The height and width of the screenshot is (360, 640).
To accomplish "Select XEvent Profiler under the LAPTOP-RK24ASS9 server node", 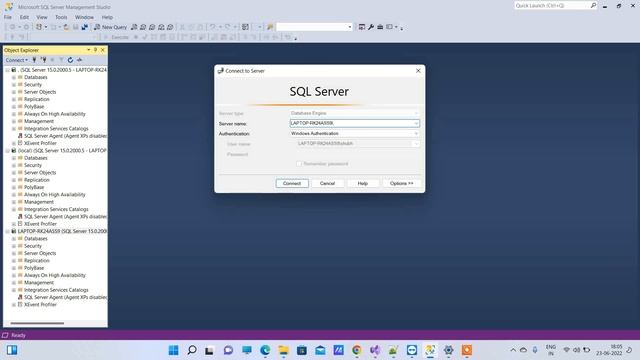I will click(40, 305).
